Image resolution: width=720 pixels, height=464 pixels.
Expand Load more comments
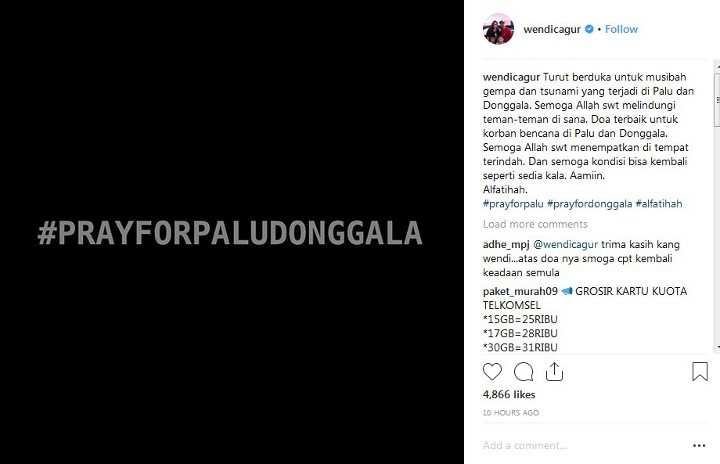point(535,224)
